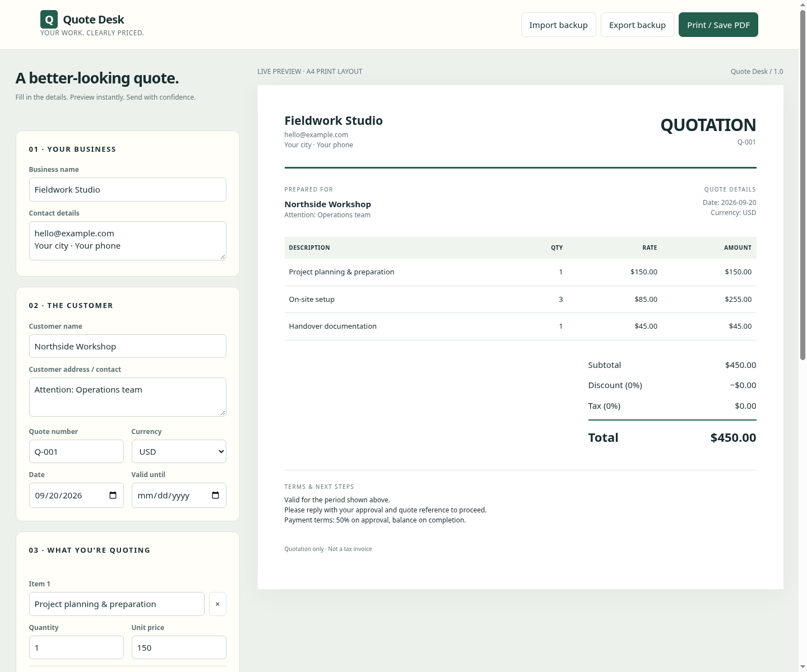Click the Unit price input showing 150

click(x=179, y=647)
